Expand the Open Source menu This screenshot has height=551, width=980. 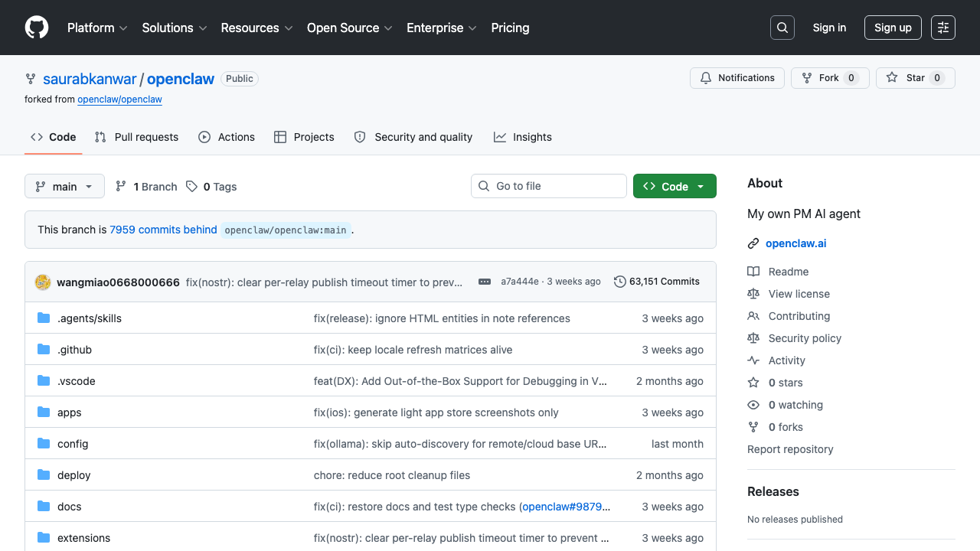[350, 28]
